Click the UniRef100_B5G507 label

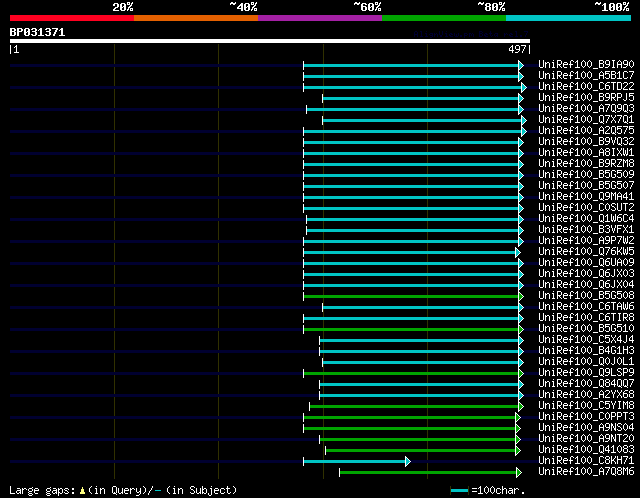[586, 186]
